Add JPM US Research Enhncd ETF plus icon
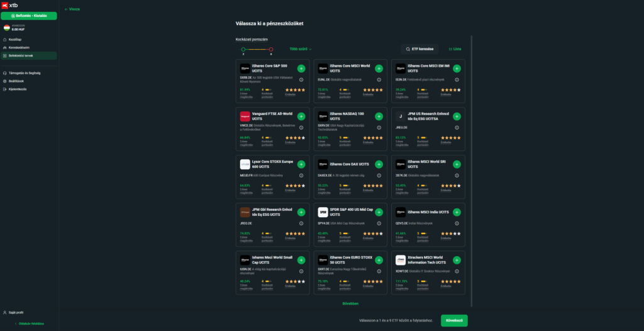The width and height of the screenshot is (644, 331). click(457, 116)
